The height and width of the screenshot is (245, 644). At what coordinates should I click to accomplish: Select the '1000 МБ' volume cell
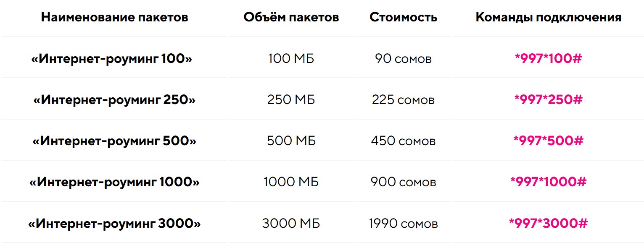[x=291, y=182]
